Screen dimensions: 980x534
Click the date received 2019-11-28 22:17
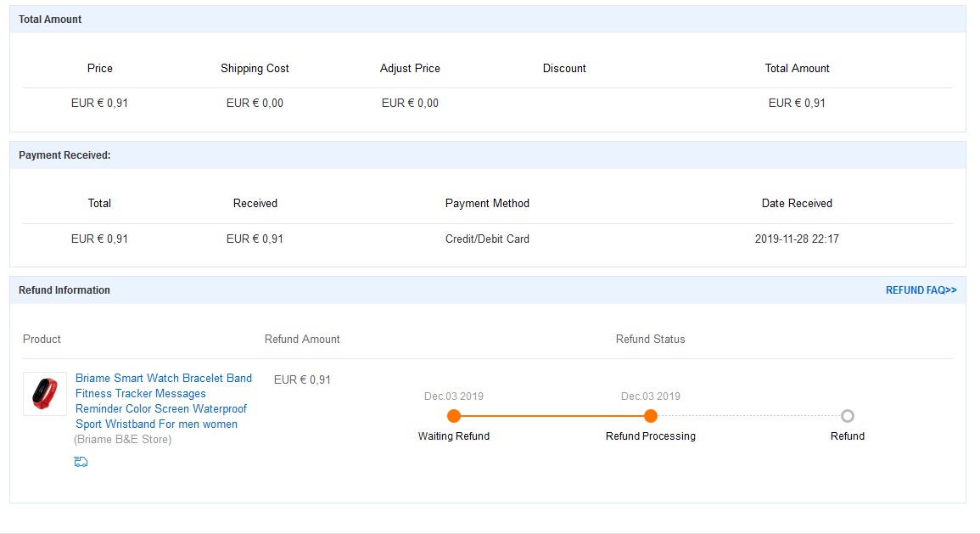797,239
